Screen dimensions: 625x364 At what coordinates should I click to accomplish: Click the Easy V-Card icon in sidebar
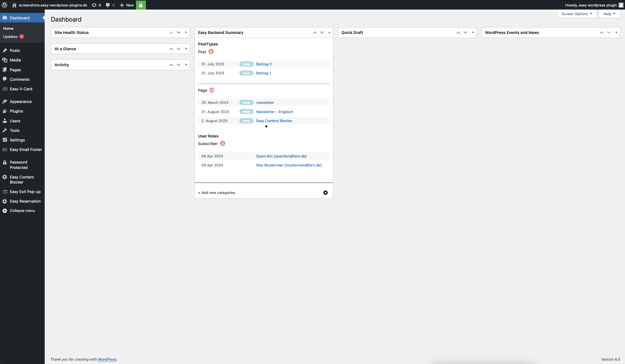(x=5, y=89)
